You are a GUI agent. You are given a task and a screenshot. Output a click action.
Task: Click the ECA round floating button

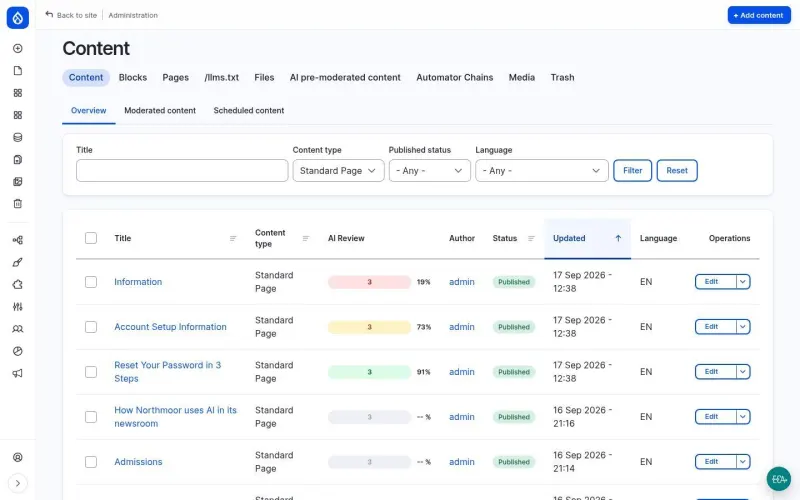tap(779, 479)
